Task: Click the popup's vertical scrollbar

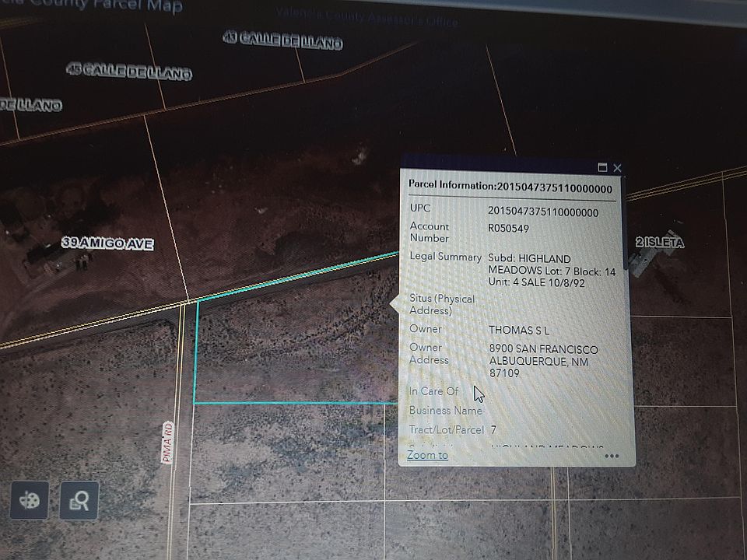Action: [625, 224]
